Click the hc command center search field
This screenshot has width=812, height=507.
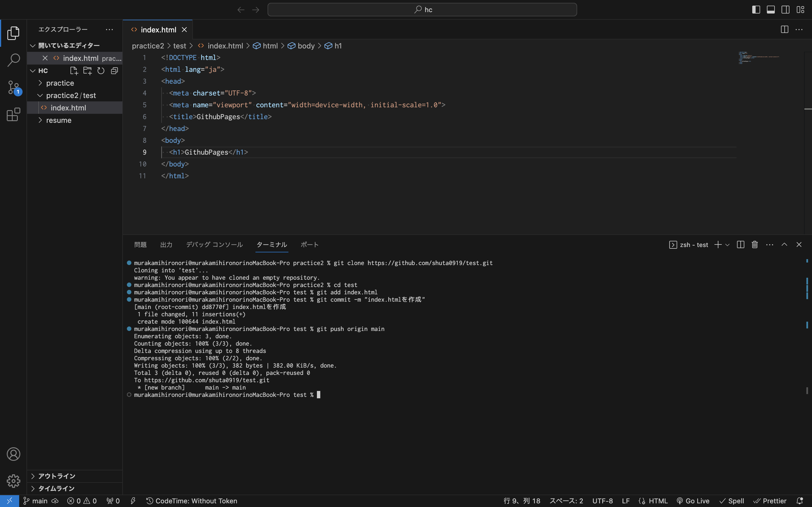422,10
